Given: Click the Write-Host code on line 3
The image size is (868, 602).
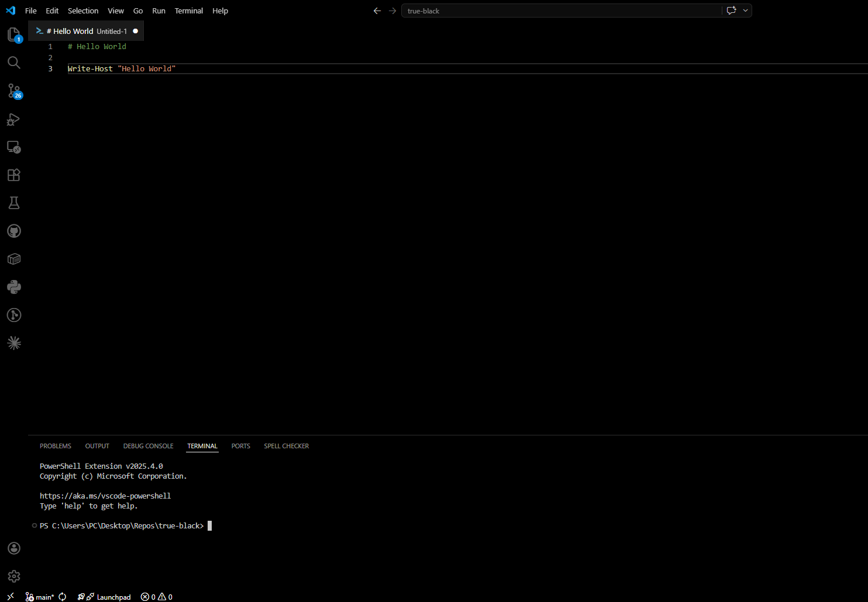Looking at the screenshot, I should 90,68.
